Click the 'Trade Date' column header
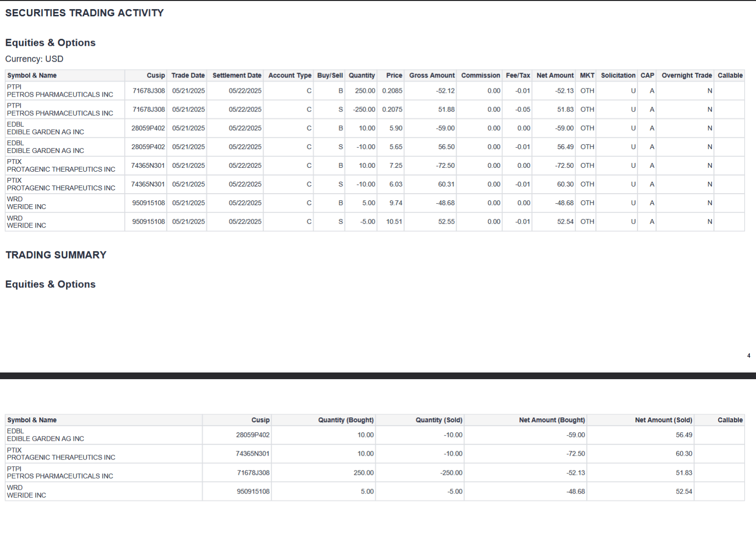Screen dimensions: 756x536 pos(188,76)
